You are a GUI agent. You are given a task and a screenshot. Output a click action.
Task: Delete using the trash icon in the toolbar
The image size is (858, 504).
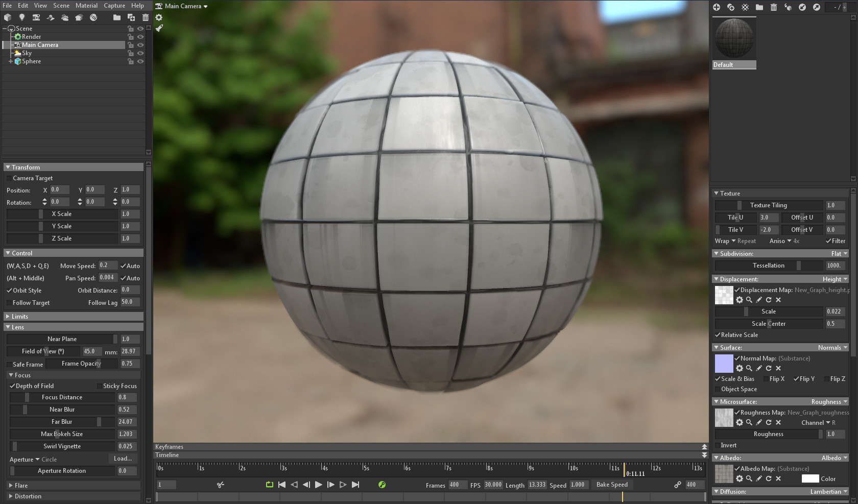147,17
